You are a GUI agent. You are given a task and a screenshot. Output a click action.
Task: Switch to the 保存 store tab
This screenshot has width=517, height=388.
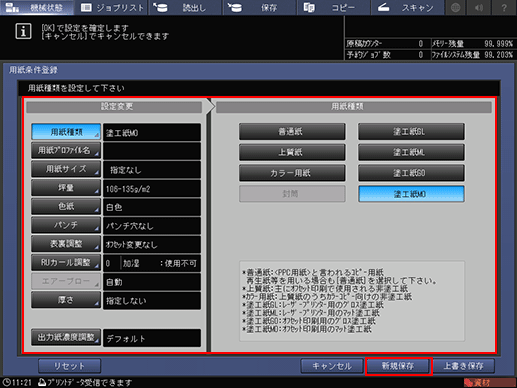(x=260, y=7)
